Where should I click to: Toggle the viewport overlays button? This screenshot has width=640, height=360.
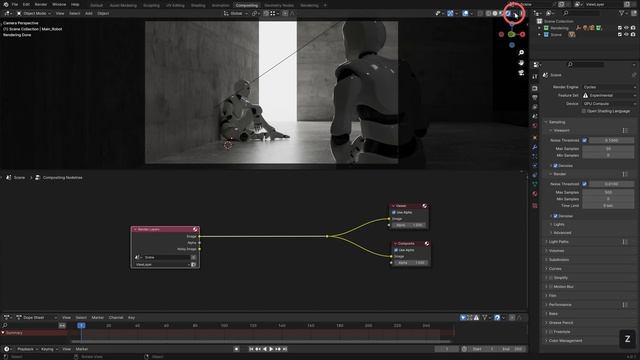point(465,13)
